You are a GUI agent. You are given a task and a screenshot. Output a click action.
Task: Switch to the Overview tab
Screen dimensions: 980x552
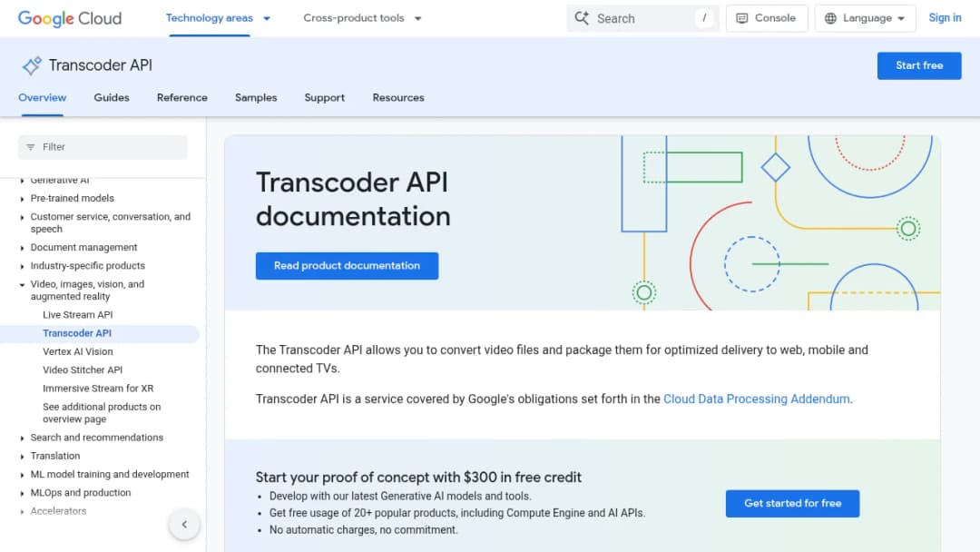[42, 97]
